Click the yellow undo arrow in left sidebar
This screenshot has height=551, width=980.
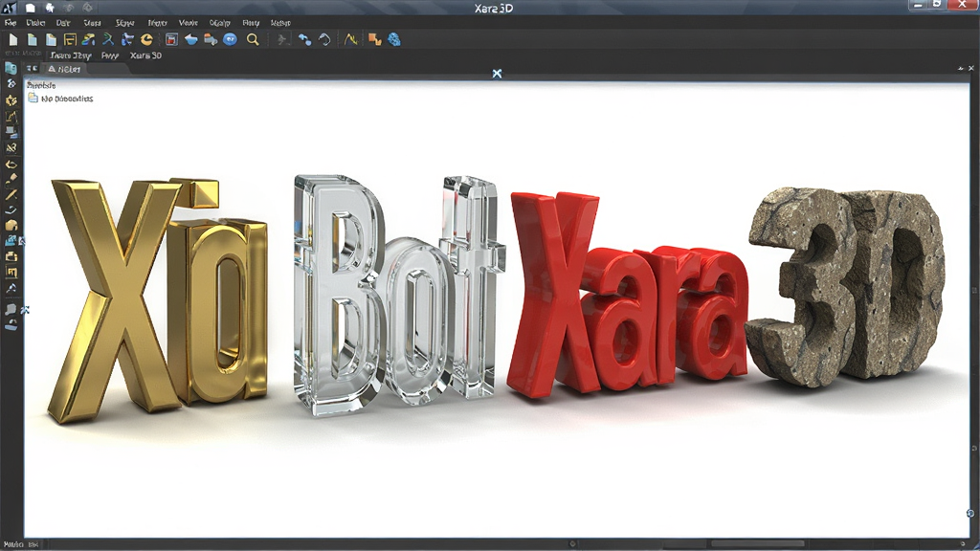coord(11,165)
